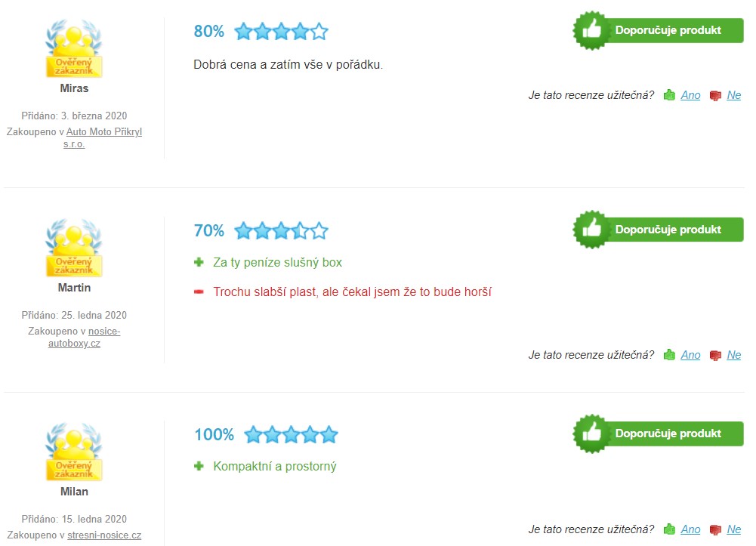Click red thumbs-down icon in Martin review
This screenshot has height=546, width=756.
(x=715, y=356)
